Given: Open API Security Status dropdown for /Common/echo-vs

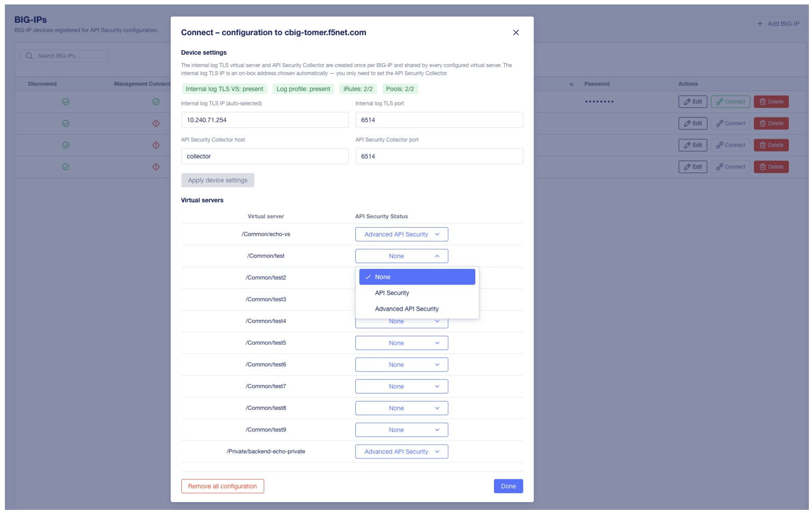Looking at the screenshot, I should pos(402,234).
